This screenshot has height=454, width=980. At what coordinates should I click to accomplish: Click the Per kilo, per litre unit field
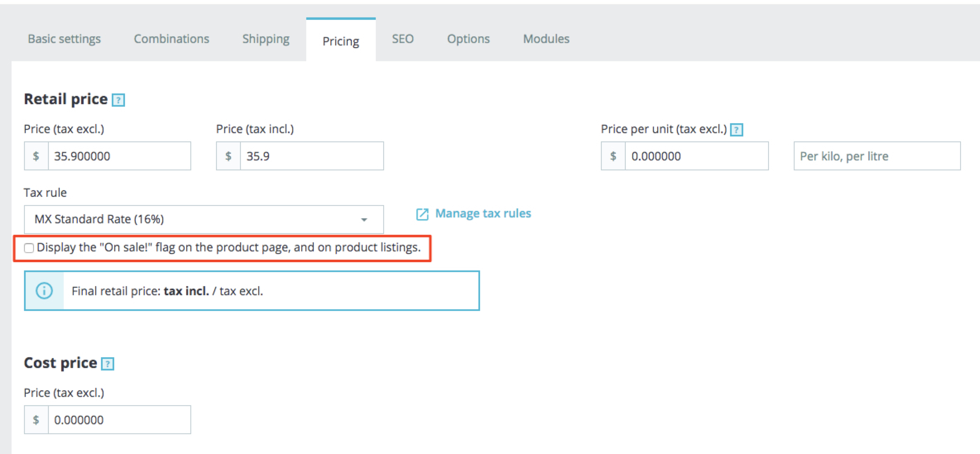coord(877,156)
